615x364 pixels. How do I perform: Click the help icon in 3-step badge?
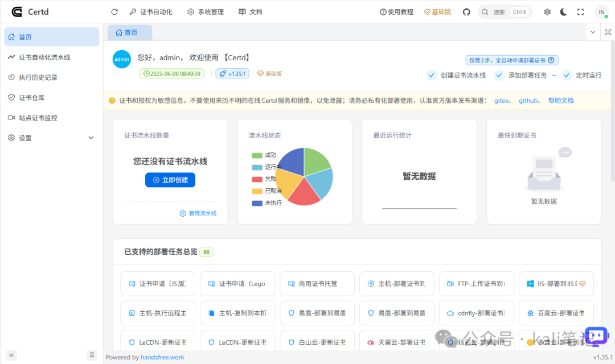point(551,60)
